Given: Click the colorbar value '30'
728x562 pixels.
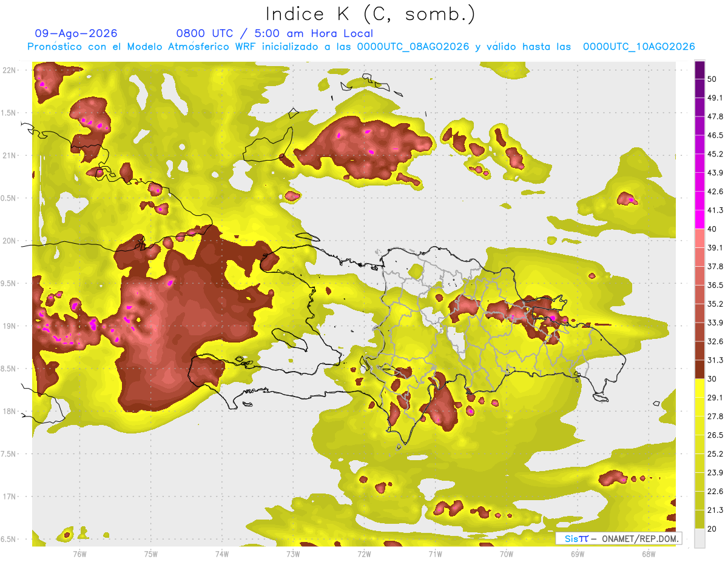Looking at the screenshot, I should [x=712, y=379].
